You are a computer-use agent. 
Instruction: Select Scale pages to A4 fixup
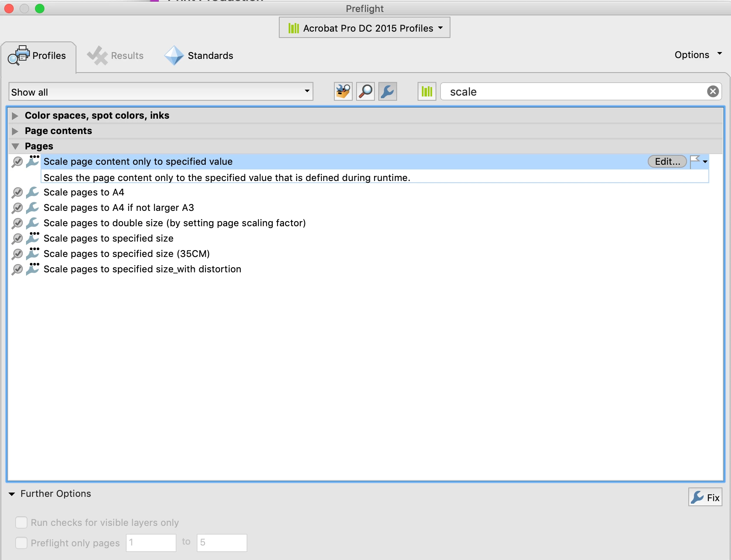84,192
